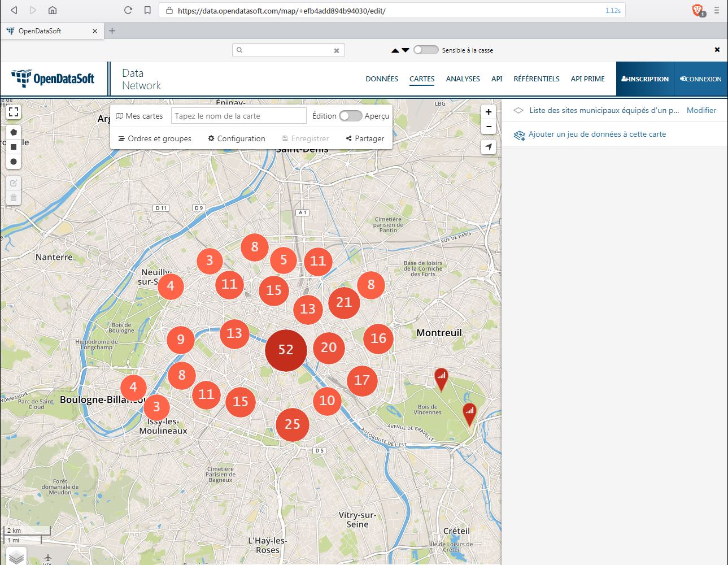Open the map layers icon

pos(16,557)
